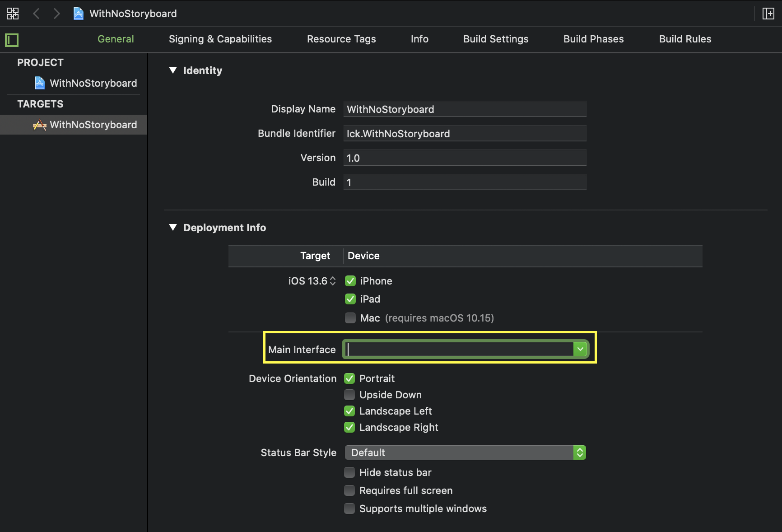Image resolution: width=782 pixels, height=532 pixels.
Task: Collapse the Deployment Info section
Action: 173,227
